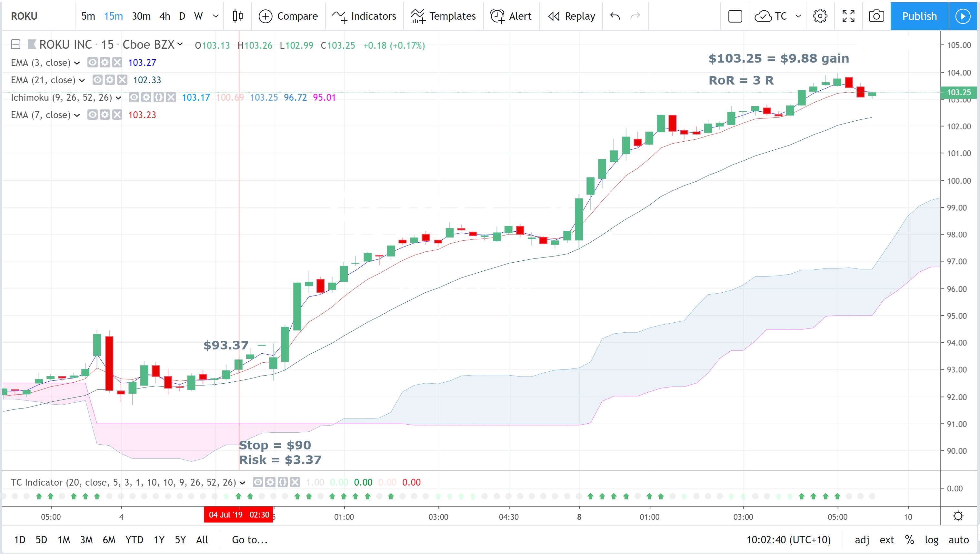Open the Indicators dialog
This screenshot has height=554, width=980.
point(364,16)
